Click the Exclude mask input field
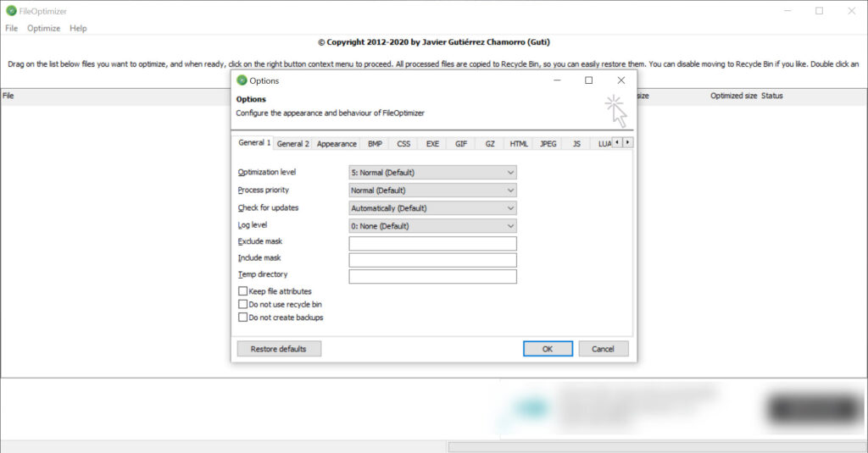 [x=432, y=243]
